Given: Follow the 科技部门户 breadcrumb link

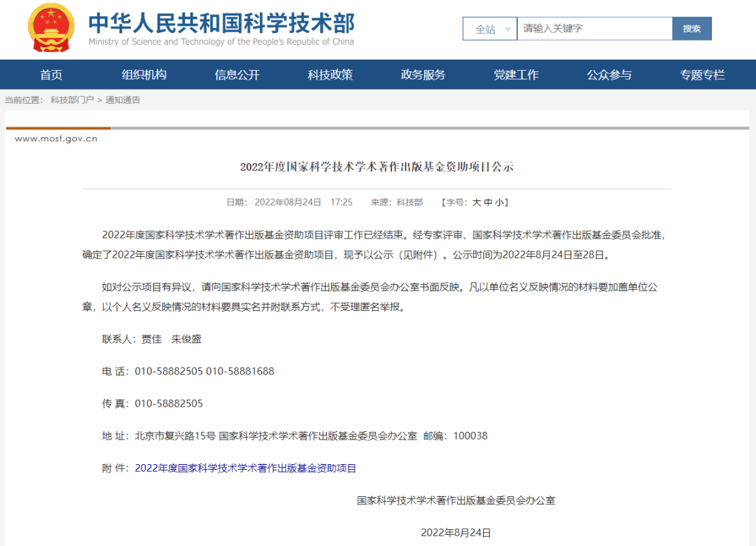Looking at the screenshot, I should pyautogui.click(x=72, y=100).
